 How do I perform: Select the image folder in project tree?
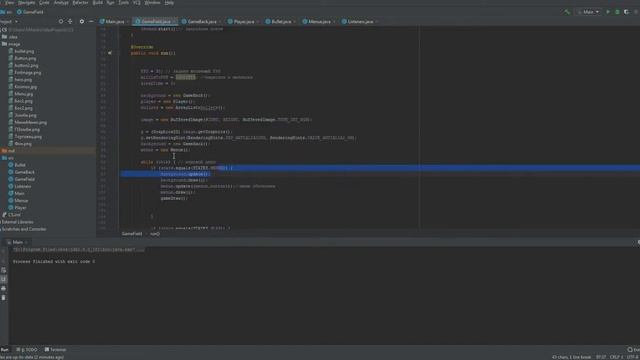click(11, 44)
